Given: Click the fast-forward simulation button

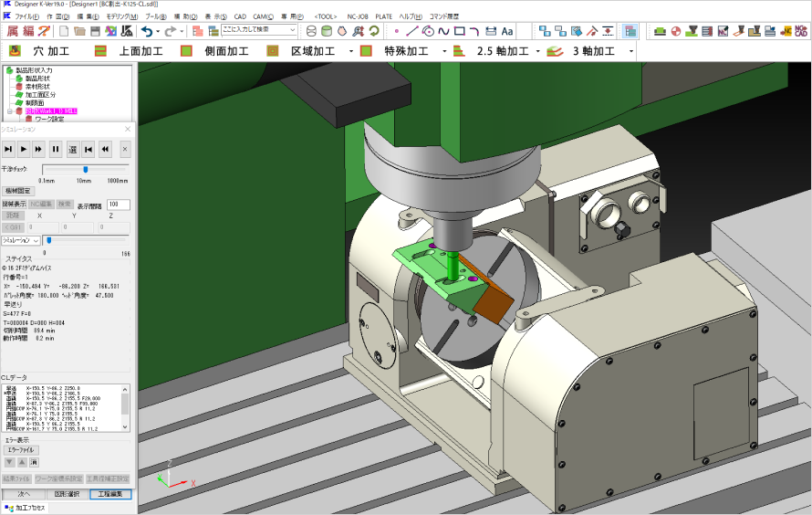Looking at the screenshot, I should 39,149.
